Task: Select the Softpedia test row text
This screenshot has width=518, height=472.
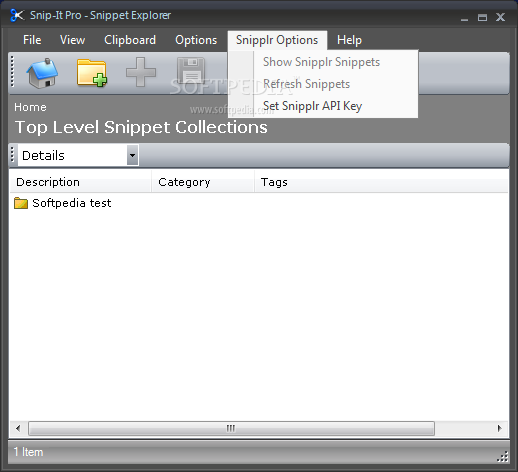Action: click(72, 203)
